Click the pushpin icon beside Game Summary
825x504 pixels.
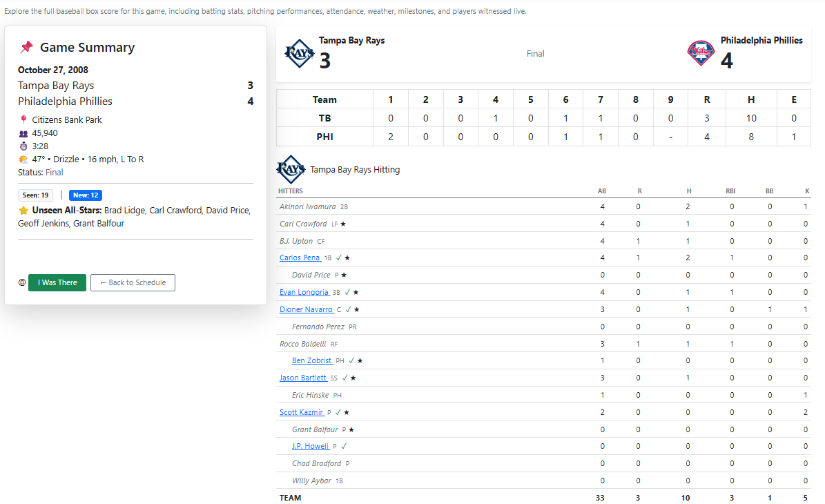(x=26, y=48)
